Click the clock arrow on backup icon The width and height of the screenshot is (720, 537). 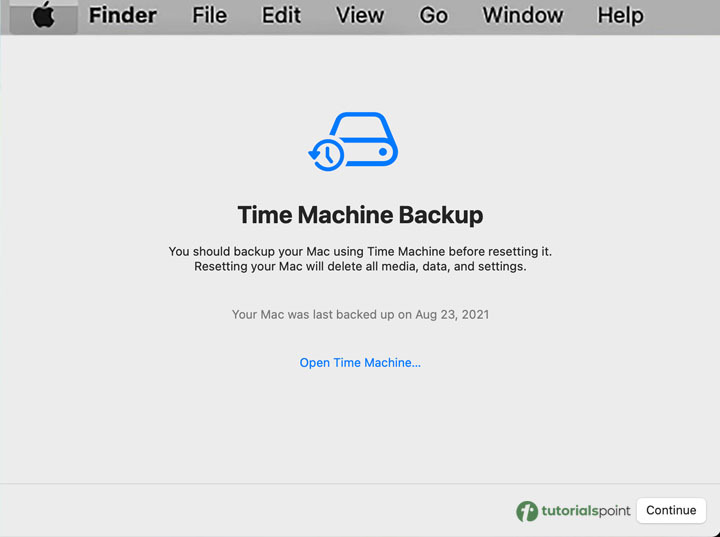click(325, 155)
